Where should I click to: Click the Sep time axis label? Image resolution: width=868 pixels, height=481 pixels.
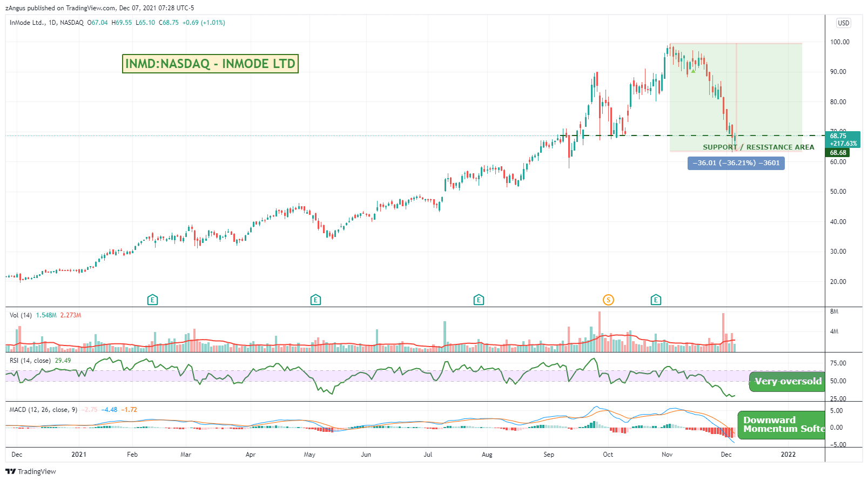[549, 455]
